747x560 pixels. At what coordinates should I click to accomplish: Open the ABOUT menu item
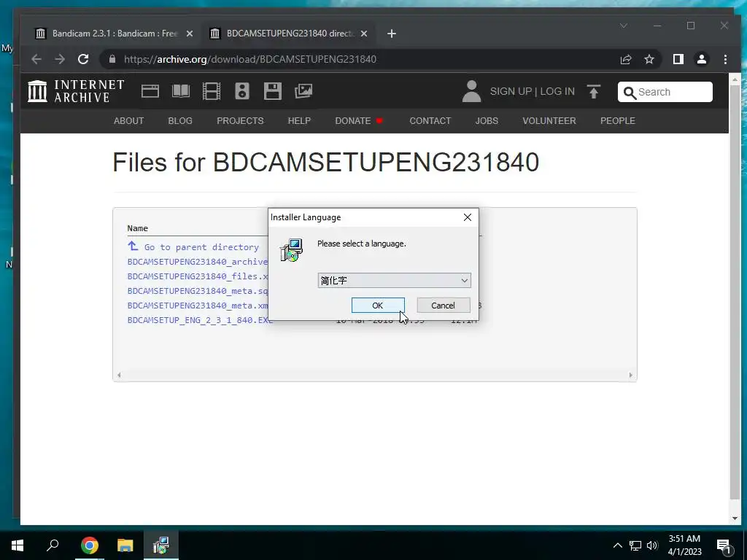click(x=128, y=121)
